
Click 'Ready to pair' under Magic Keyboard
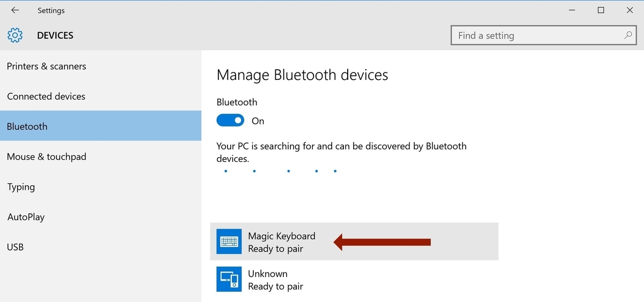[x=276, y=249]
